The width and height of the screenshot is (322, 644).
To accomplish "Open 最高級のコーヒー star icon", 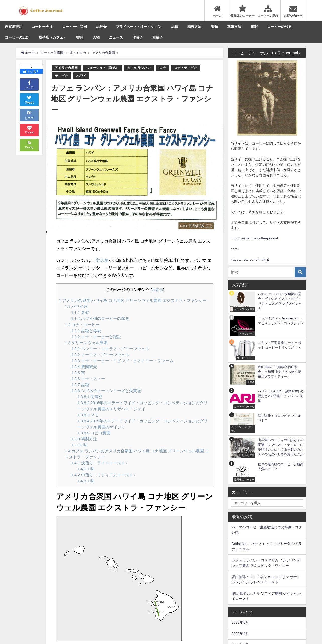I will [243, 11].
